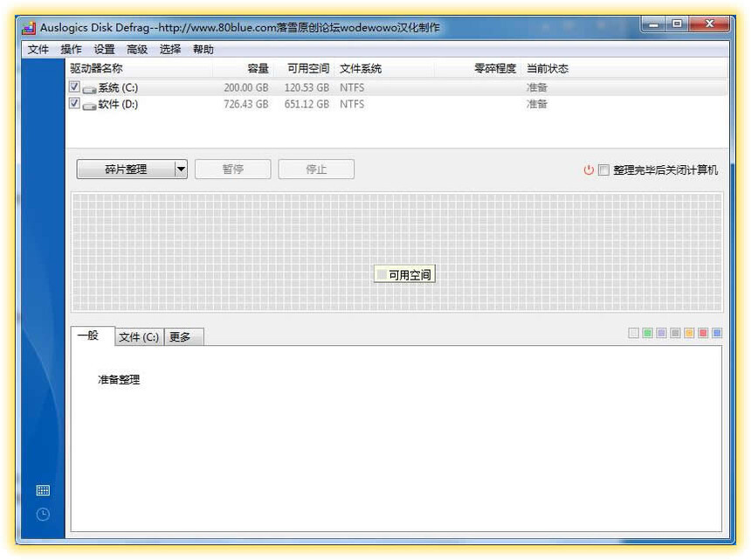Click the green block legend icon above tabs

pyautogui.click(x=647, y=333)
